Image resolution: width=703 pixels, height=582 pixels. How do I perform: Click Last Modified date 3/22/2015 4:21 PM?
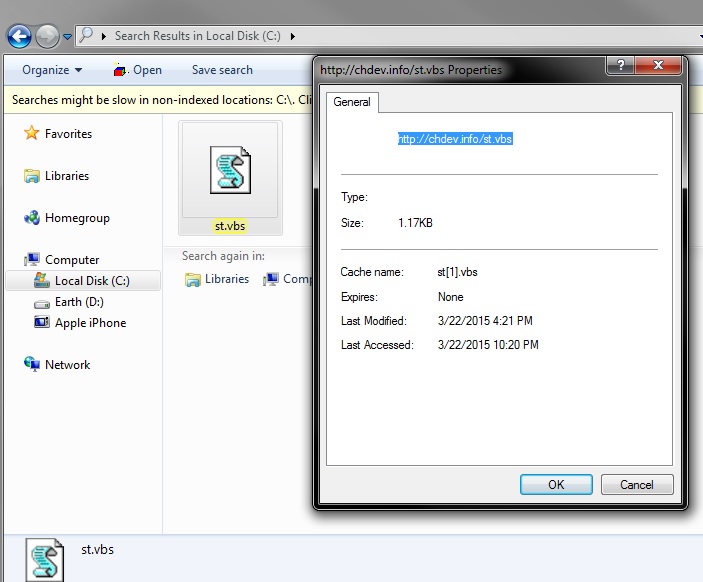point(485,321)
